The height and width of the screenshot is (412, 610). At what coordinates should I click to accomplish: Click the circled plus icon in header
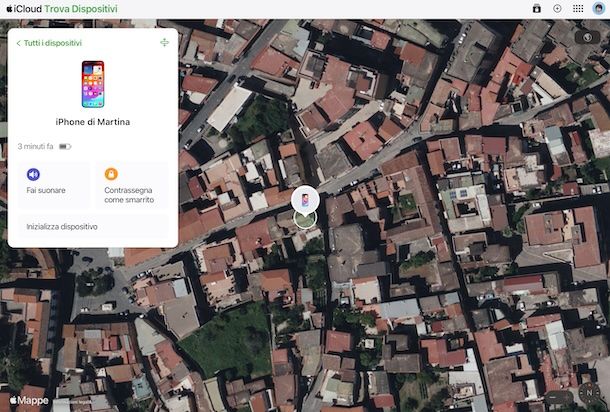(557, 9)
